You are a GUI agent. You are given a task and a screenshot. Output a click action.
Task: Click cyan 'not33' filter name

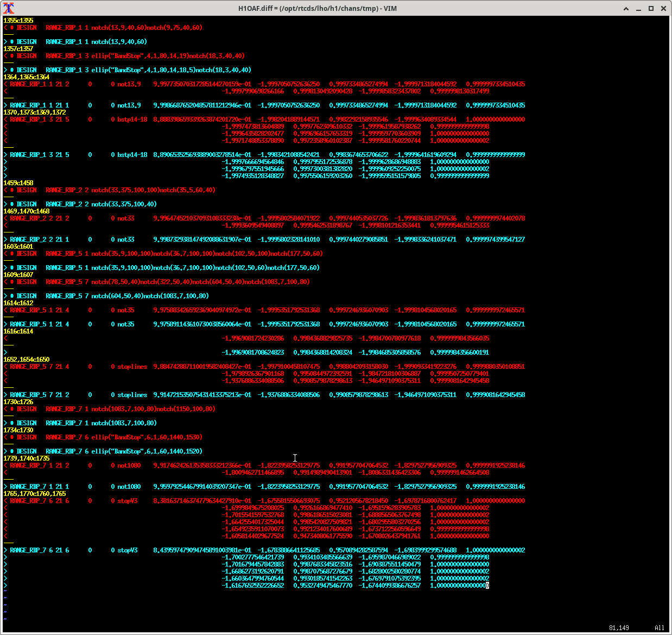tap(126, 240)
